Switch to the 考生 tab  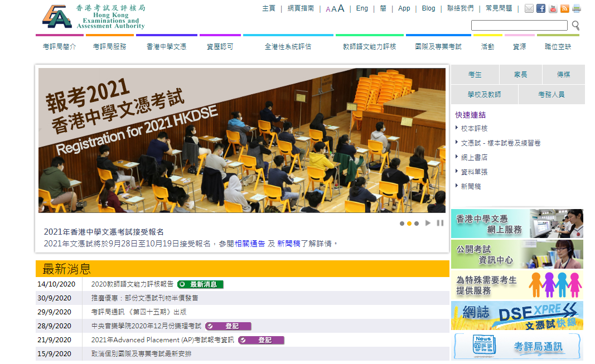pyautogui.click(x=475, y=75)
